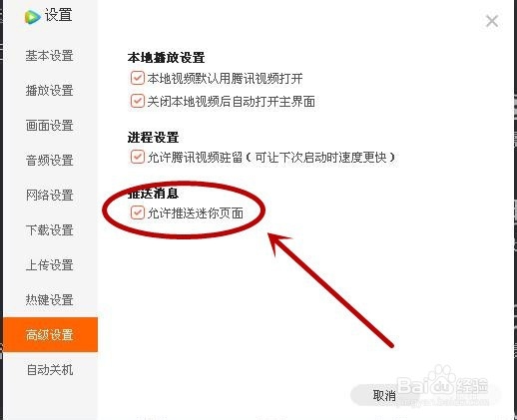Disable 允许腾讯视频驻留 checkbox

(x=137, y=157)
